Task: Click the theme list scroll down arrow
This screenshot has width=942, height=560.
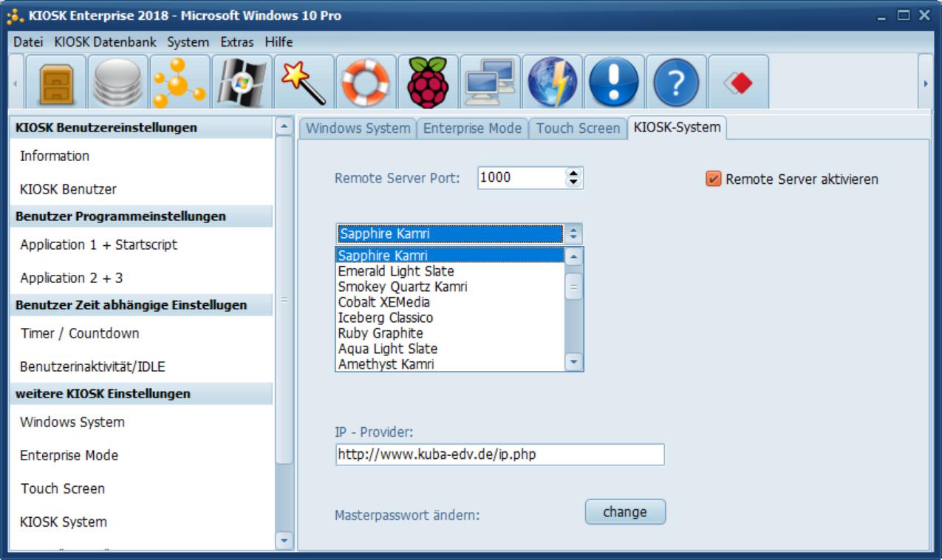Action: point(574,362)
